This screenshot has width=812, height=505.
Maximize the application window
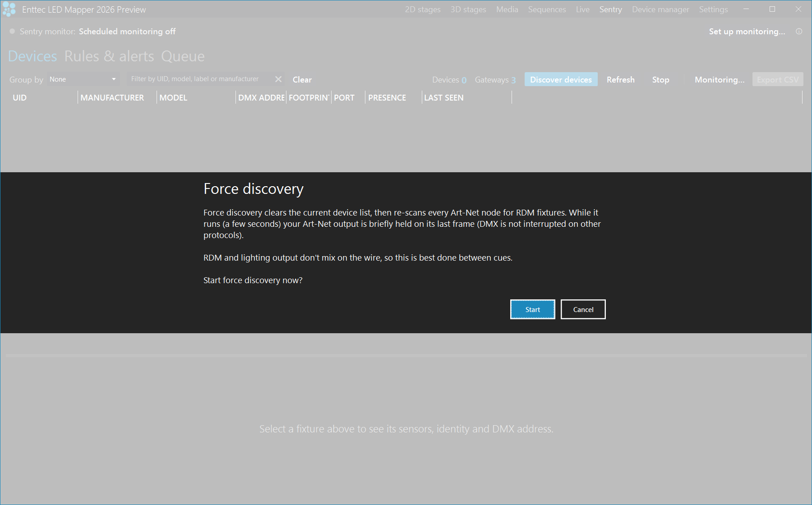(x=772, y=9)
